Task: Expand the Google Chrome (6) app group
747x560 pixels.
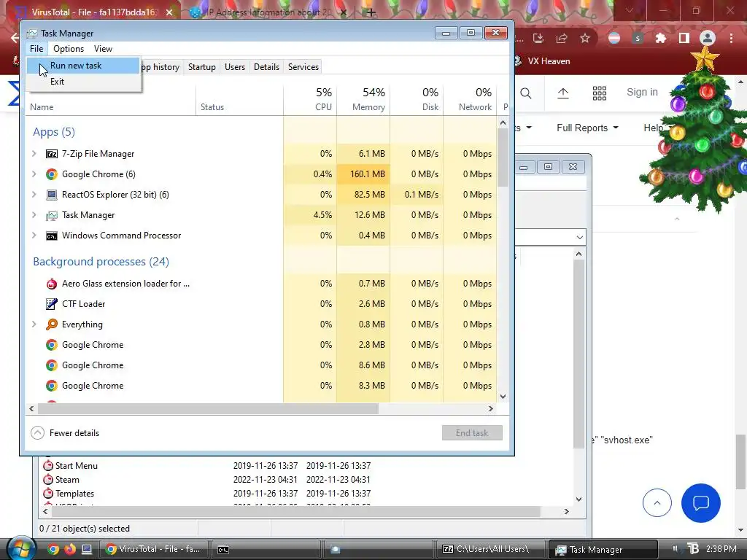Action: click(34, 174)
